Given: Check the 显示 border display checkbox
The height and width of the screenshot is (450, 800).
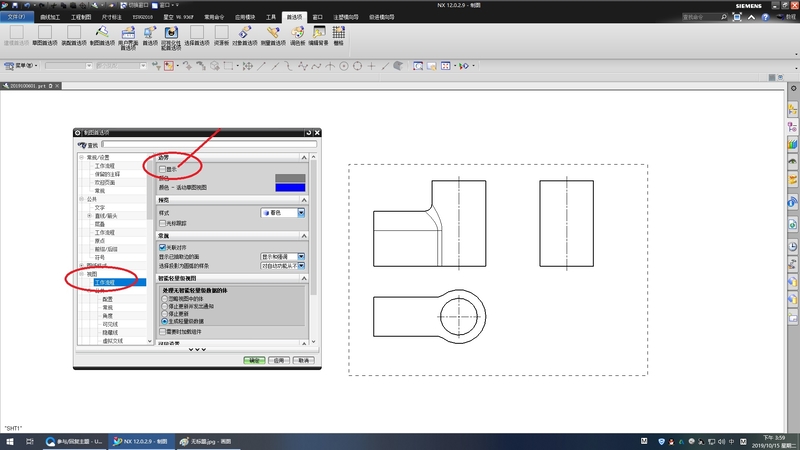Looking at the screenshot, I should tap(162, 169).
